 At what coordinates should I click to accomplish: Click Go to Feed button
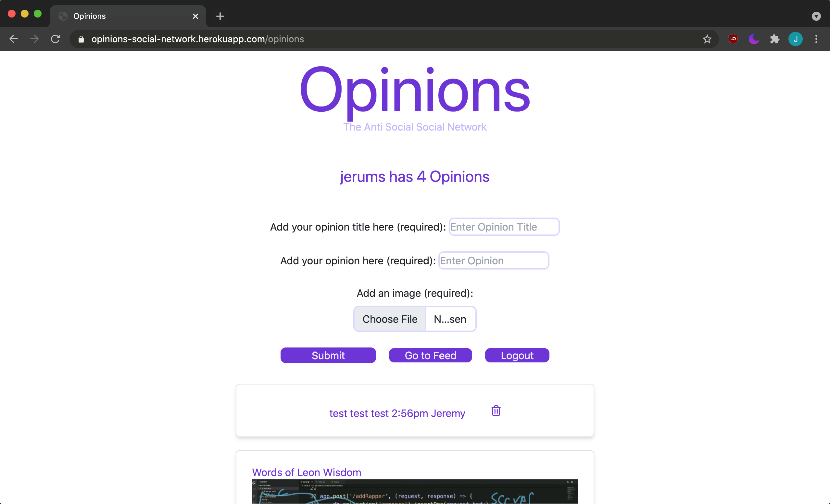pos(430,355)
